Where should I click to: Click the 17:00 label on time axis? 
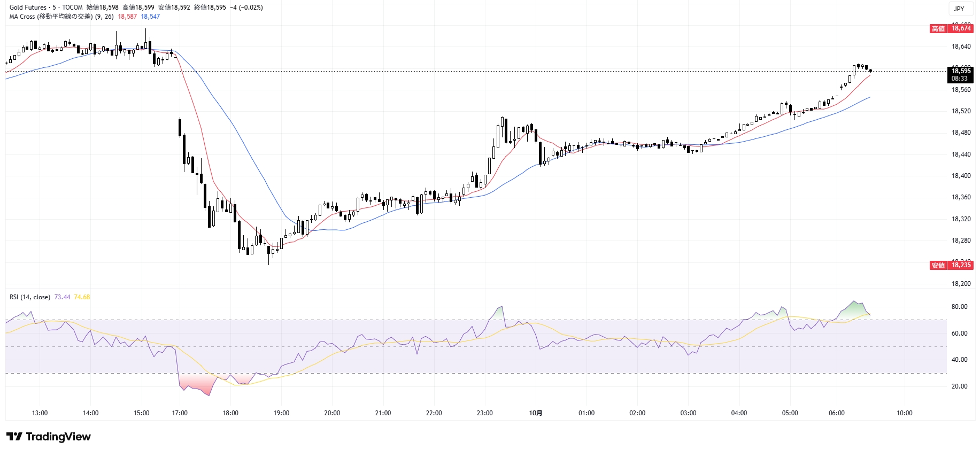(x=180, y=413)
